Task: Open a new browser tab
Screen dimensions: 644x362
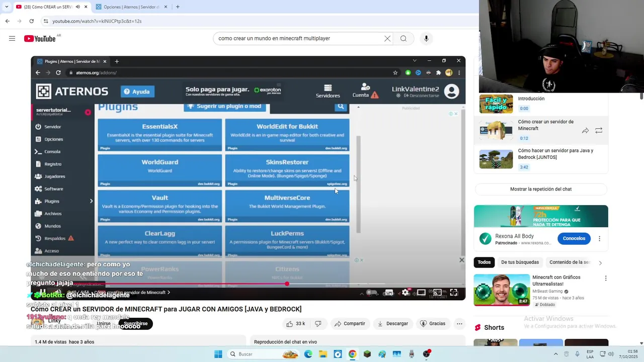Action: tap(178, 7)
